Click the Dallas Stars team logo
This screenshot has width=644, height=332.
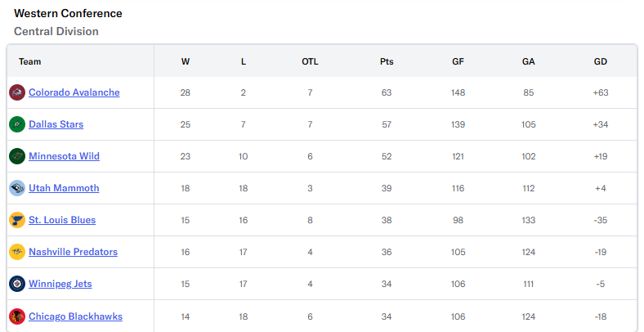(17, 124)
